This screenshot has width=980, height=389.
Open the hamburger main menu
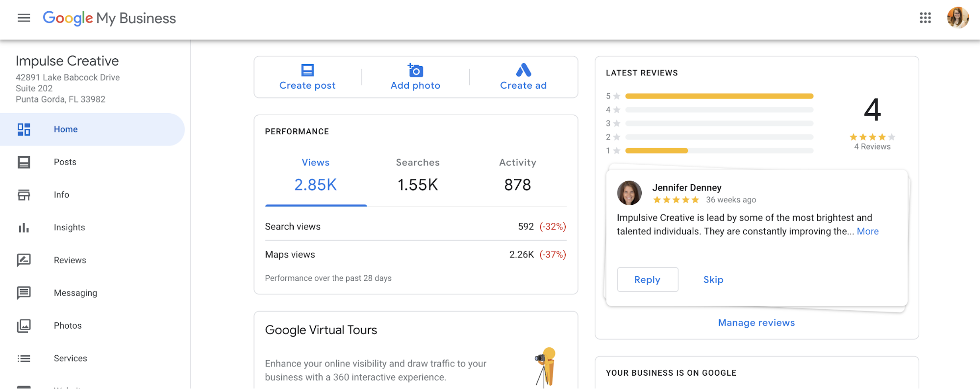(24, 18)
